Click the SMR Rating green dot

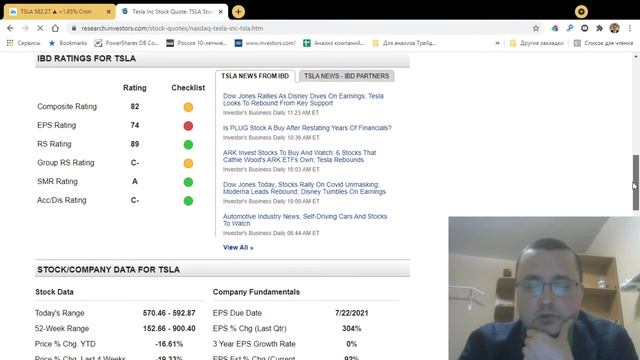pos(188,182)
